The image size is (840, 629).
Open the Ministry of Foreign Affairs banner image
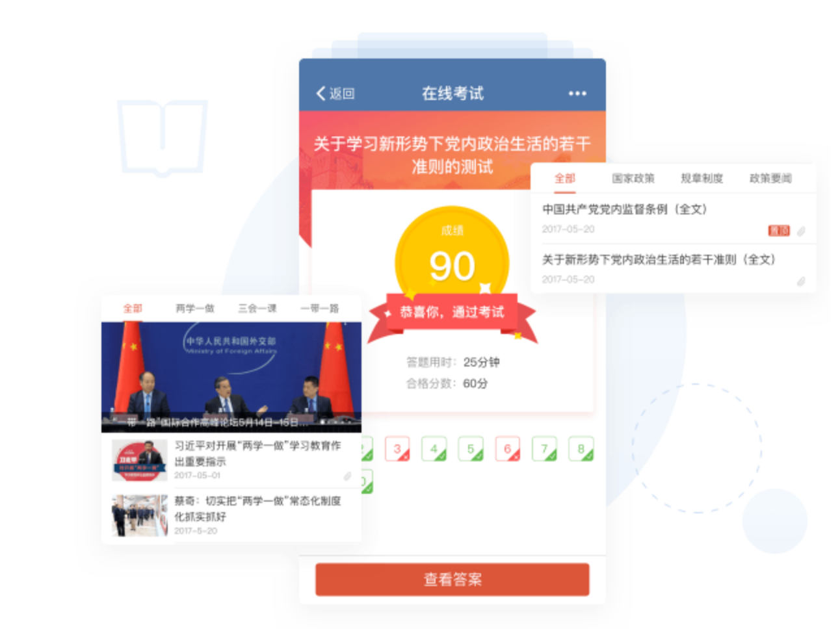[231, 377]
